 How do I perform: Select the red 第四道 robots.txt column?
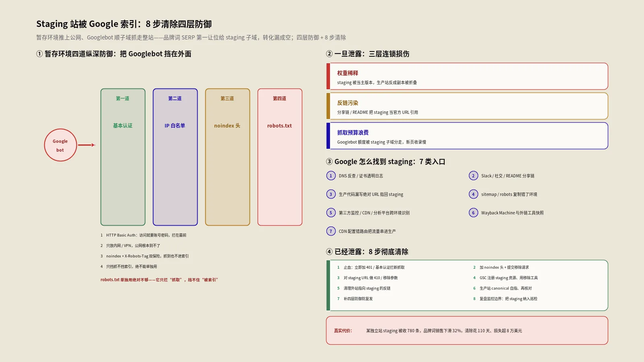[280, 157]
